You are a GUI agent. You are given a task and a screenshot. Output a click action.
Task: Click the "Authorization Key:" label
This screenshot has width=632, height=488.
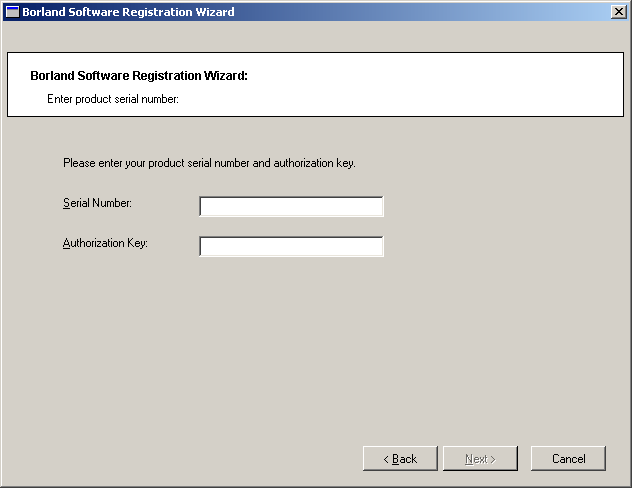point(105,243)
